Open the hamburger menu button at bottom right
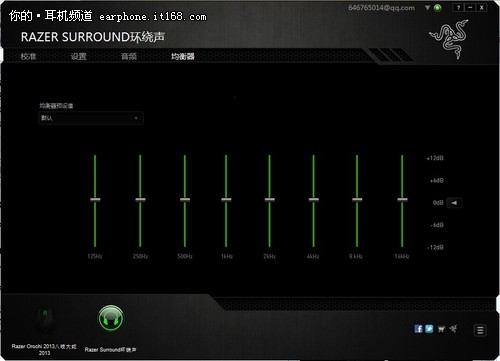500x361 pixels. pos(480,330)
